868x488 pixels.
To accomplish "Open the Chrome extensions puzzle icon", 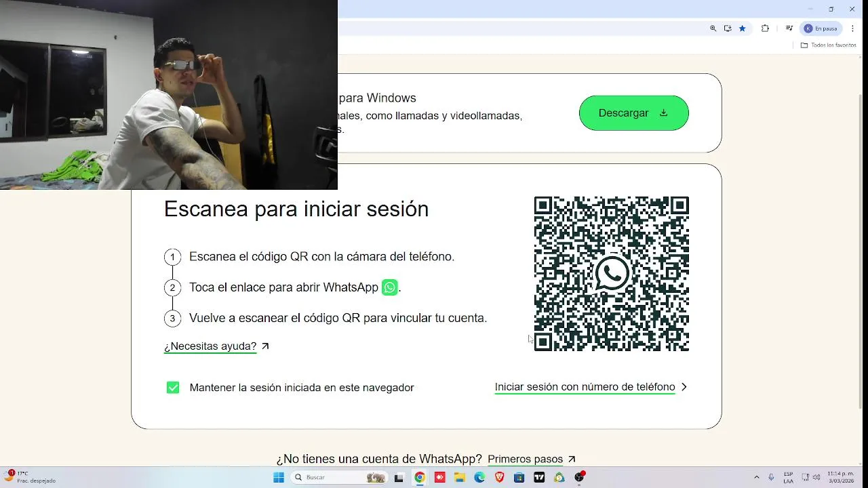I will coord(765,28).
